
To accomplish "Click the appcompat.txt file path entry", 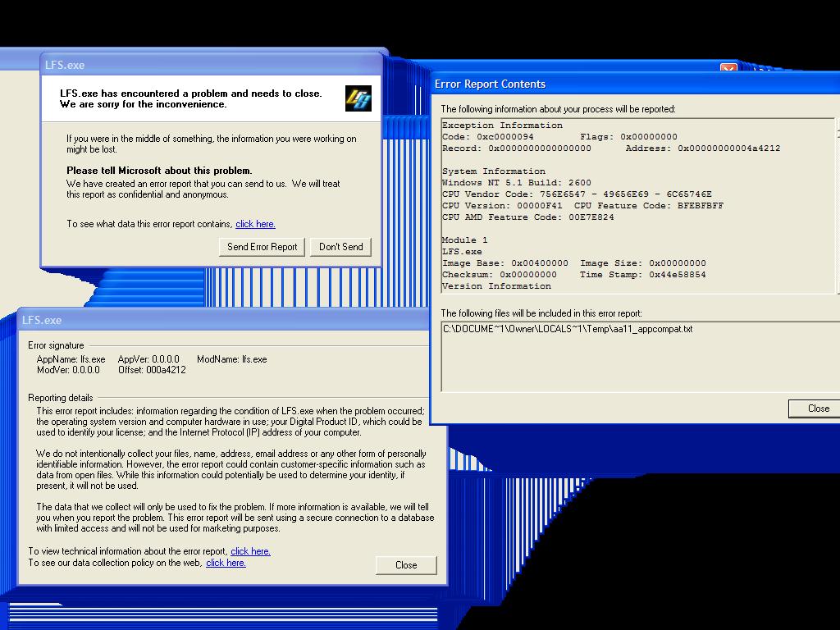I will (x=568, y=329).
